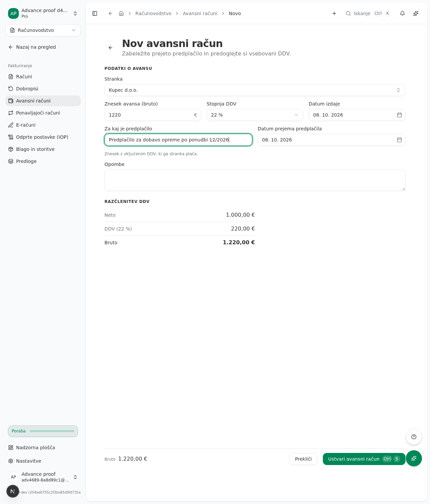Focus the Znesek avansa (bruto) field
Screen dimensions: 430x504
point(153,115)
